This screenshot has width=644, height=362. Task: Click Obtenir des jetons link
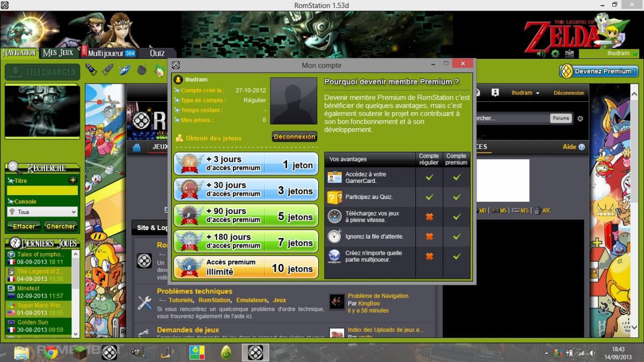[x=214, y=138]
